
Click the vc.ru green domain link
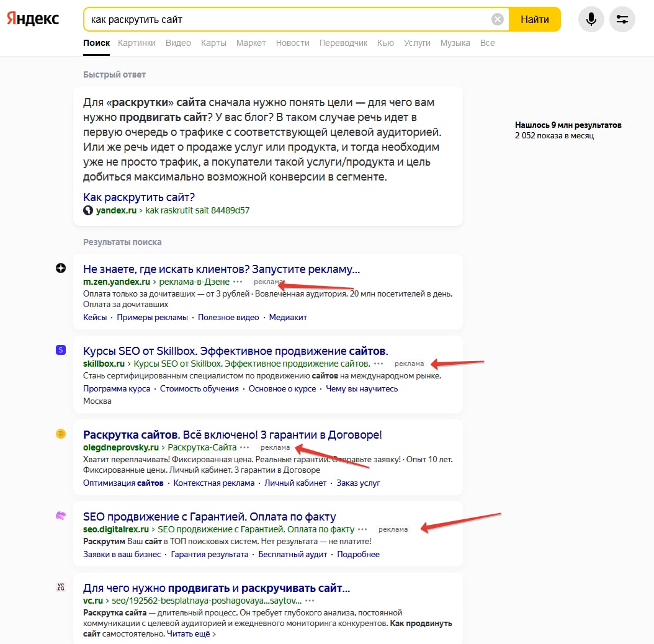[x=93, y=601]
